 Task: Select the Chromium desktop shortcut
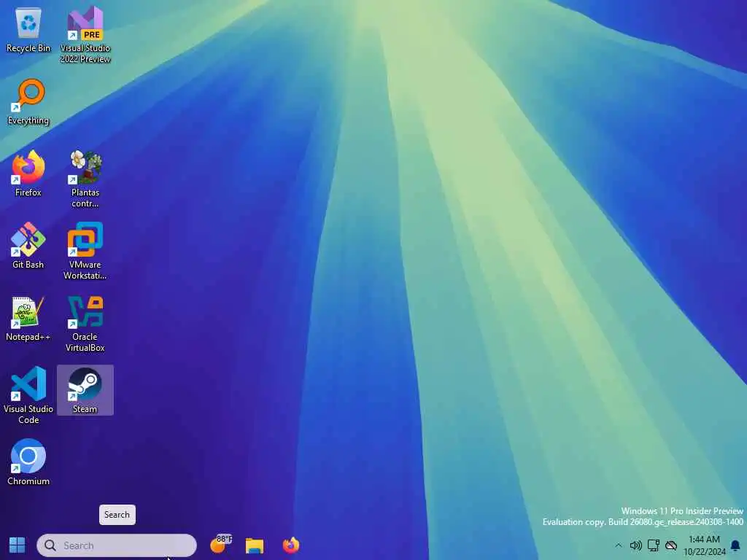click(28, 462)
